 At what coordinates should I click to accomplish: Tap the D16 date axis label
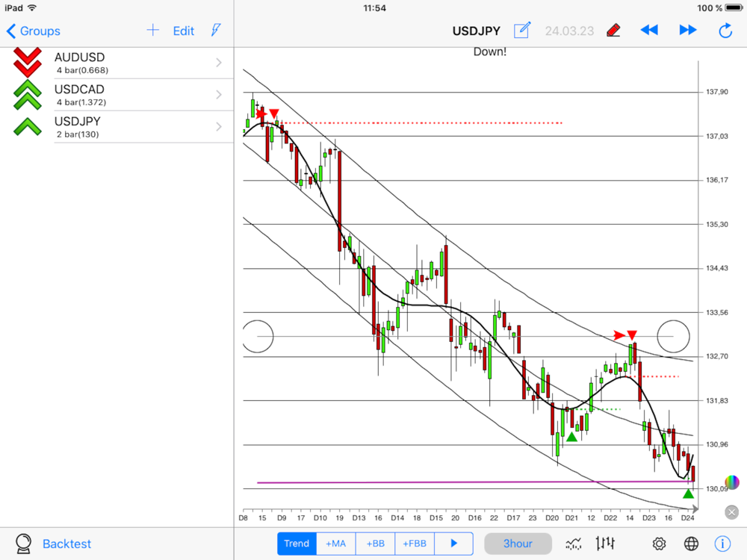pos(474,517)
